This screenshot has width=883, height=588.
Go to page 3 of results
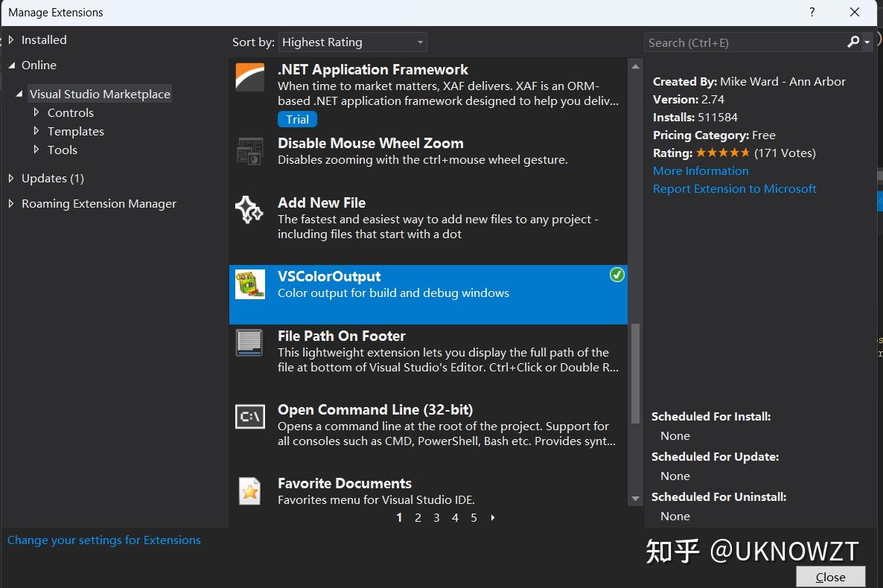(x=436, y=518)
